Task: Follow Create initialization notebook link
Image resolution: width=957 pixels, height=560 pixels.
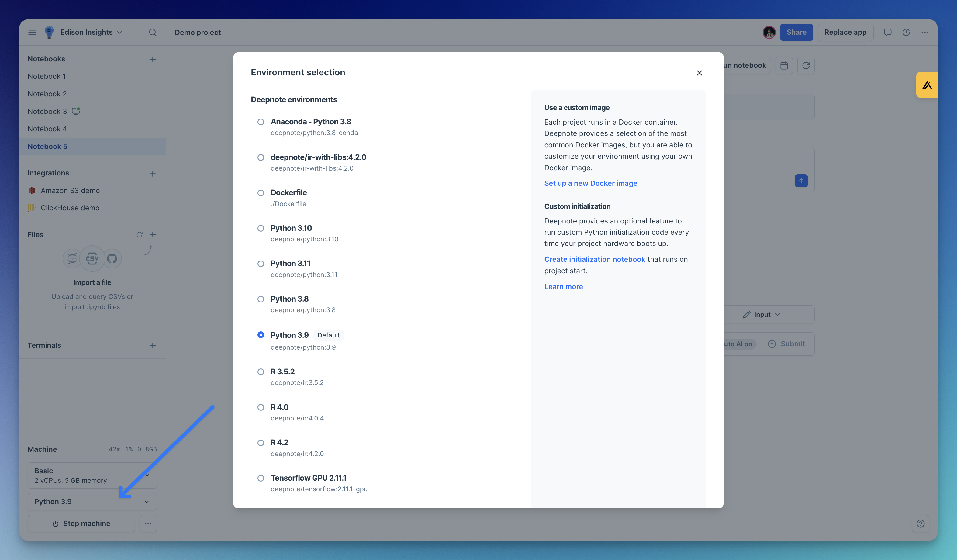Action: coord(594,259)
